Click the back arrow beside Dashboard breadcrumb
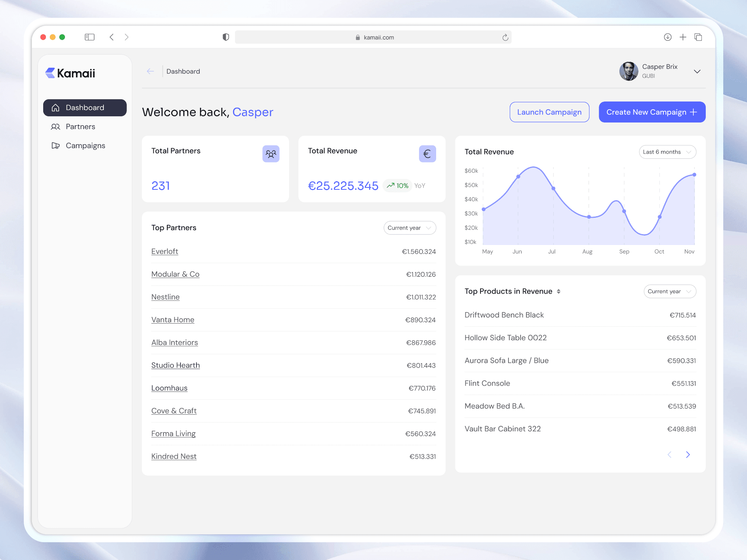Screen dimensions: 747x560 [x=151, y=71]
